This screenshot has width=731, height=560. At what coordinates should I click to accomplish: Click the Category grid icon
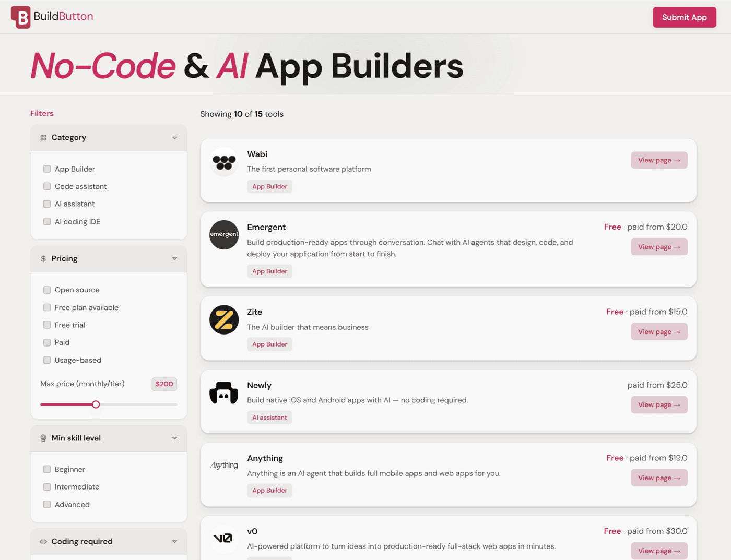43,138
